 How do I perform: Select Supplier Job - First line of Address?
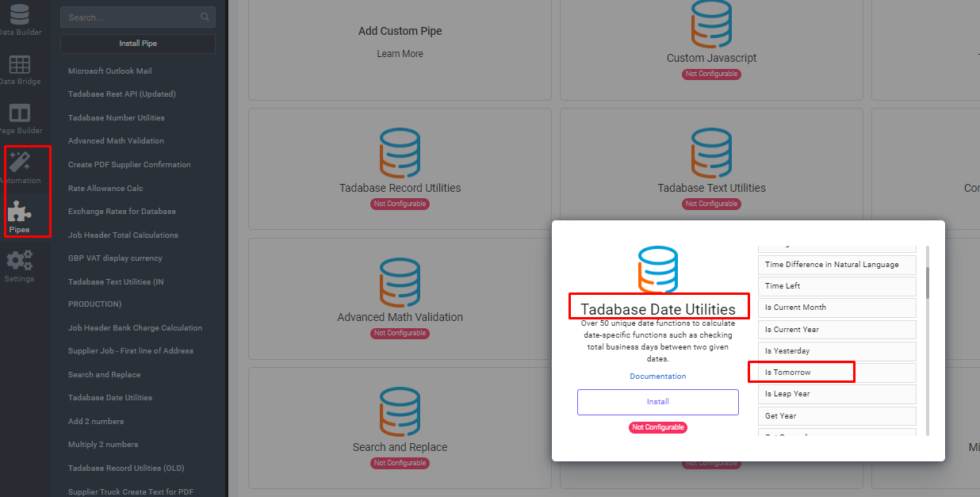[131, 351]
